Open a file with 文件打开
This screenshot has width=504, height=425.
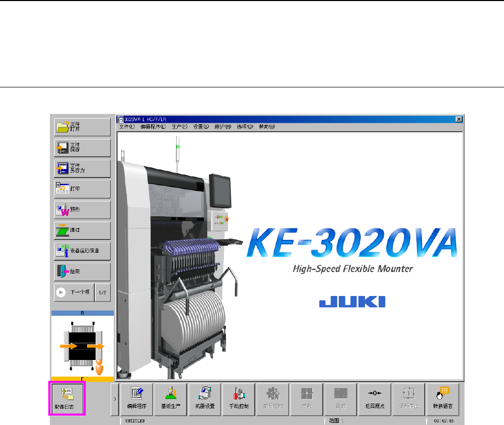tap(82, 127)
